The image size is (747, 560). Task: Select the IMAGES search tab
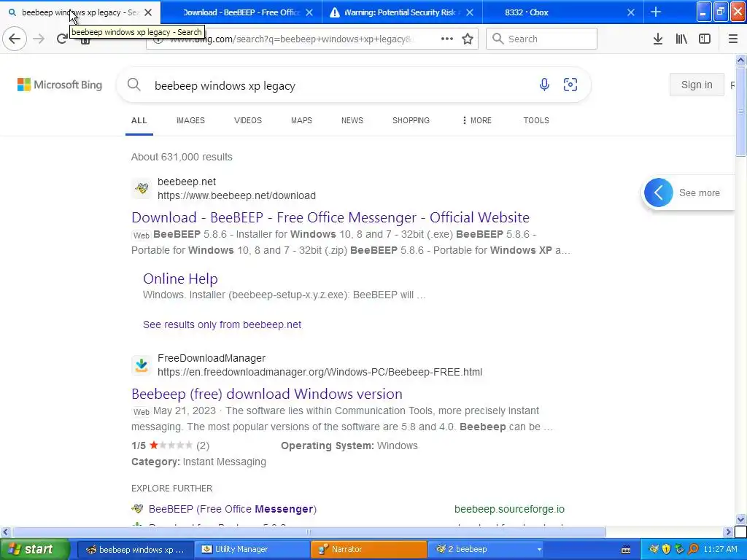point(190,120)
